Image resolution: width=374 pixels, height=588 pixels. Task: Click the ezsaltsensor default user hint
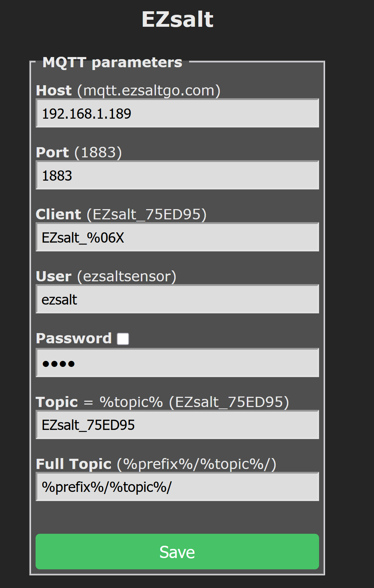click(x=127, y=276)
